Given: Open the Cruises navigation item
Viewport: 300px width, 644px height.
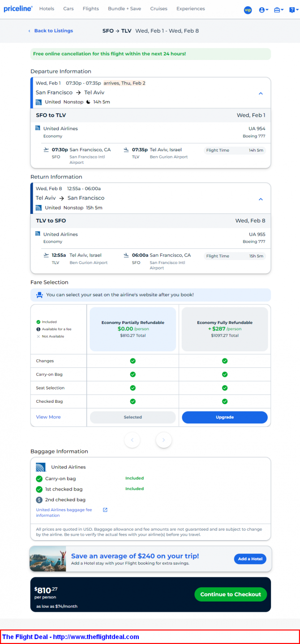Looking at the screenshot, I should coord(159,9).
